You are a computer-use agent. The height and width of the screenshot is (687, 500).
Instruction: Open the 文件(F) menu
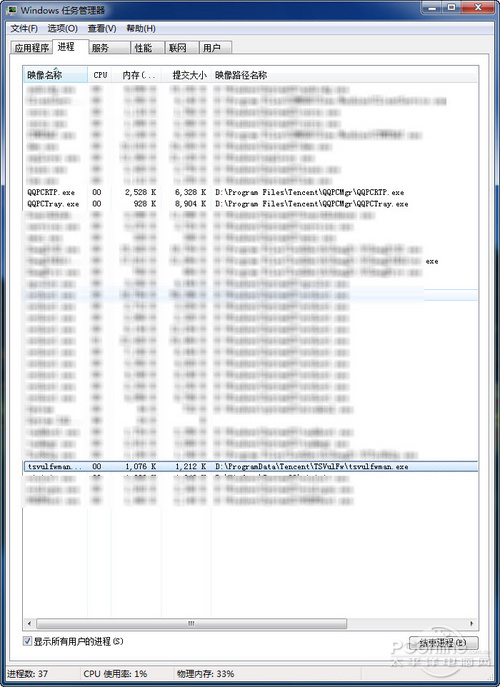24,28
